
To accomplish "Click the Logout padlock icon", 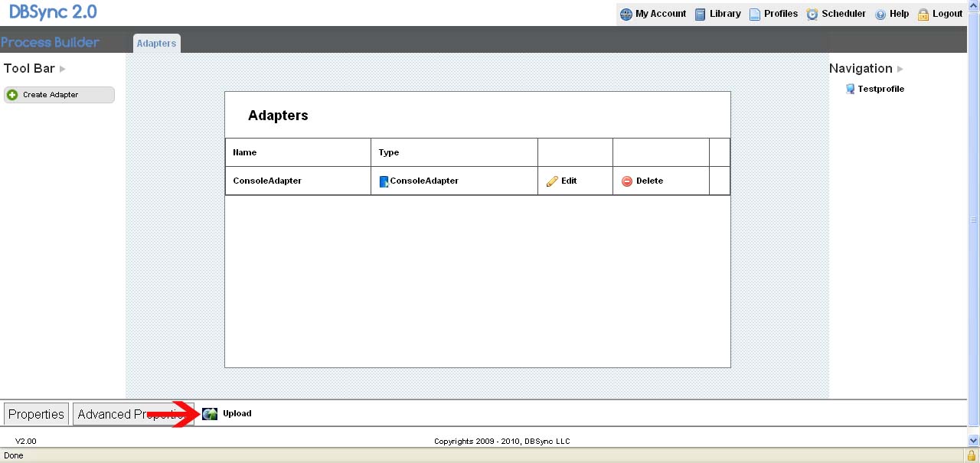I will coord(923,14).
